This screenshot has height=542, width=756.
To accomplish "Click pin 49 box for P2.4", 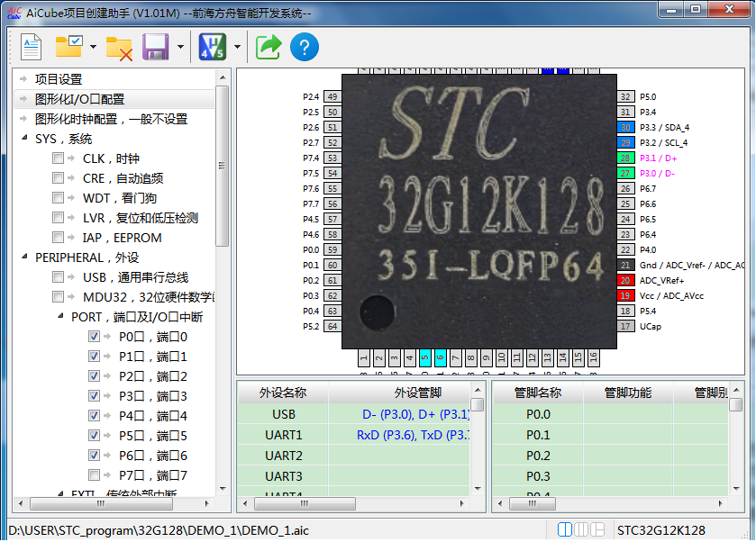I will pyautogui.click(x=332, y=97).
